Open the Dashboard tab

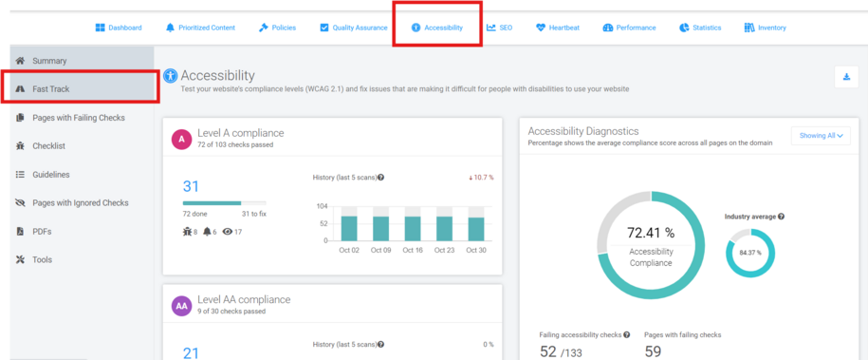coord(119,28)
